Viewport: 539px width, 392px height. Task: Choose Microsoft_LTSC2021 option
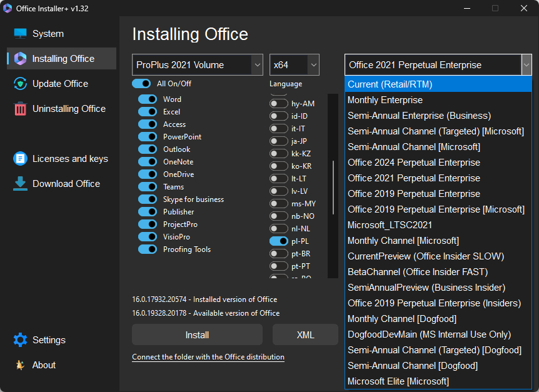pos(438,225)
